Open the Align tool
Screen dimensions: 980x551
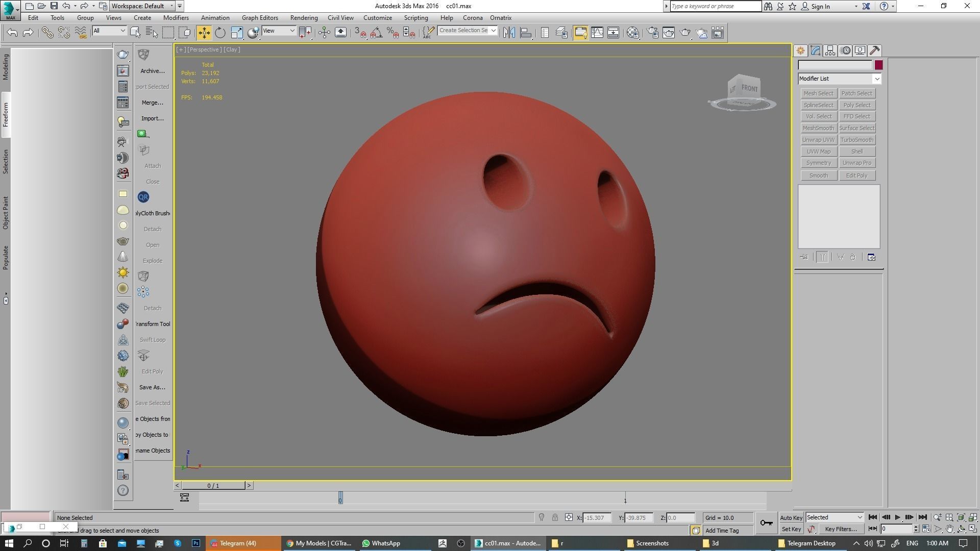tap(525, 33)
